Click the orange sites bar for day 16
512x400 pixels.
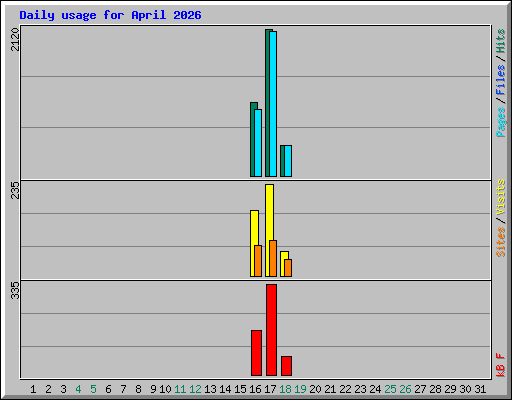pos(258,261)
